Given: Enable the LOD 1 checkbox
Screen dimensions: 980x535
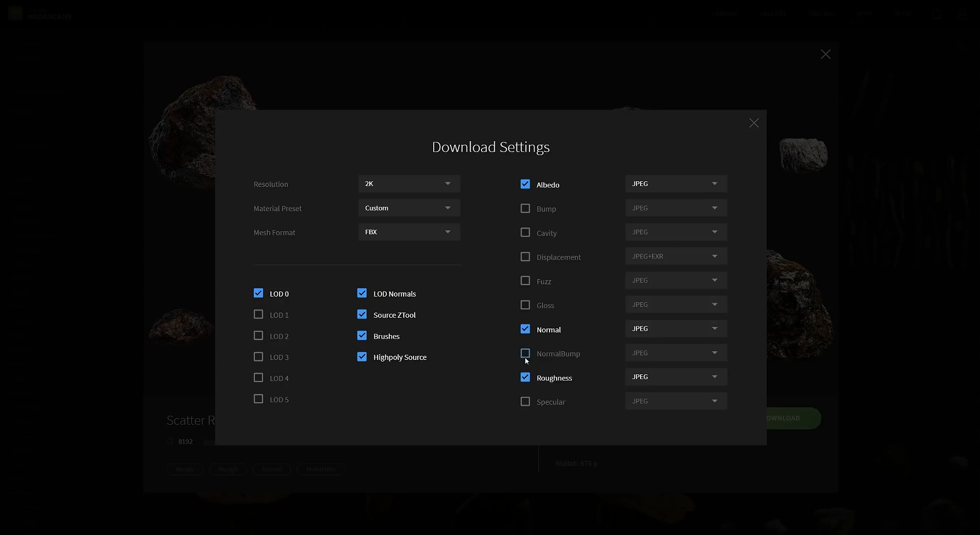Looking at the screenshot, I should [x=259, y=315].
